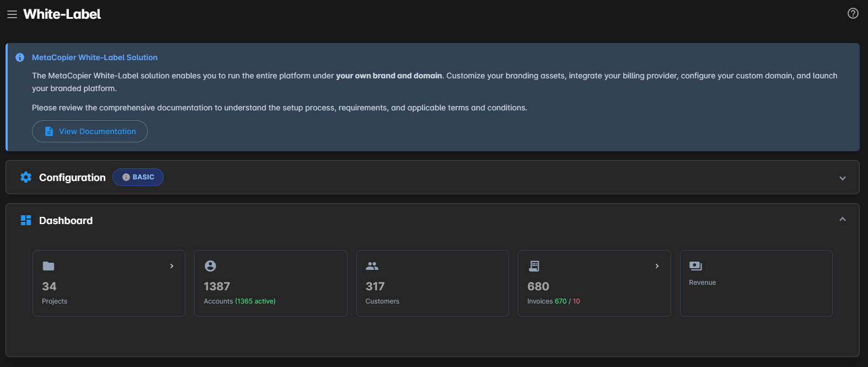The image size is (868, 367).
Task: Click the 317 customers count
Action: (x=375, y=286)
